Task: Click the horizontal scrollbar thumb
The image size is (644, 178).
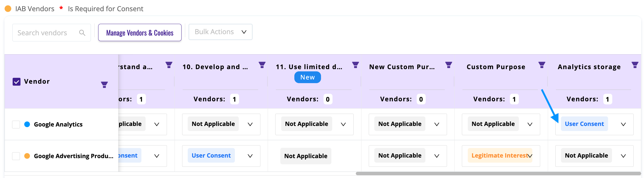Action: (x=498, y=174)
